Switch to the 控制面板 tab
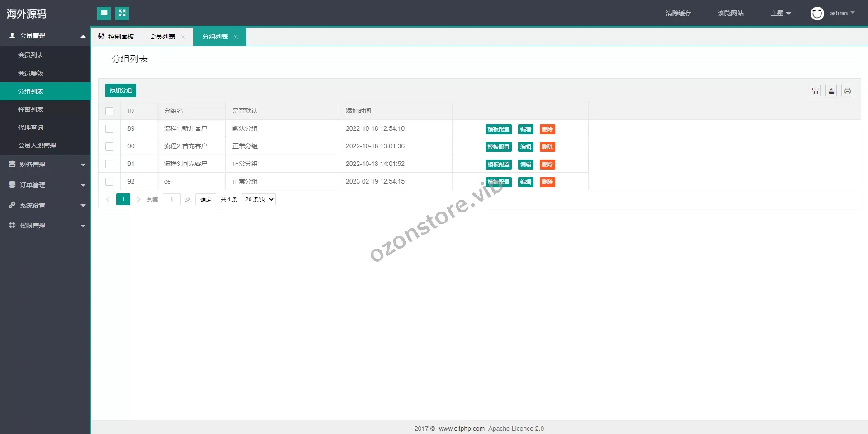Viewport: 868px width, 434px height. tap(117, 37)
